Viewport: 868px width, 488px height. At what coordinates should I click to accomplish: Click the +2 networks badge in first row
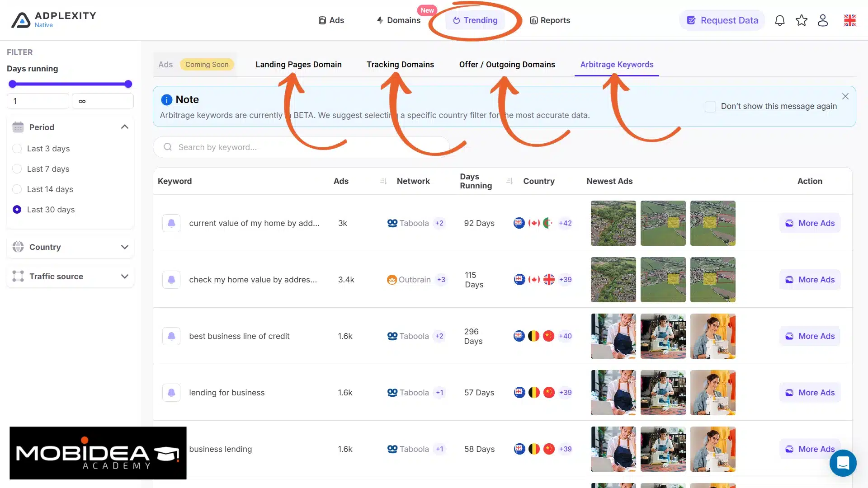click(439, 223)
